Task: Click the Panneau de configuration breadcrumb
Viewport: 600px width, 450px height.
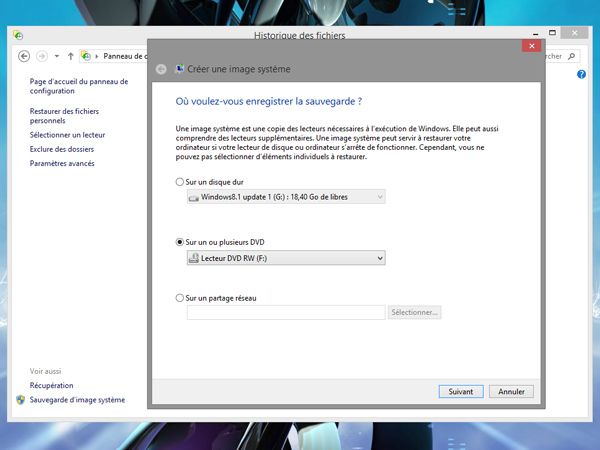Action: coord(125,56)
